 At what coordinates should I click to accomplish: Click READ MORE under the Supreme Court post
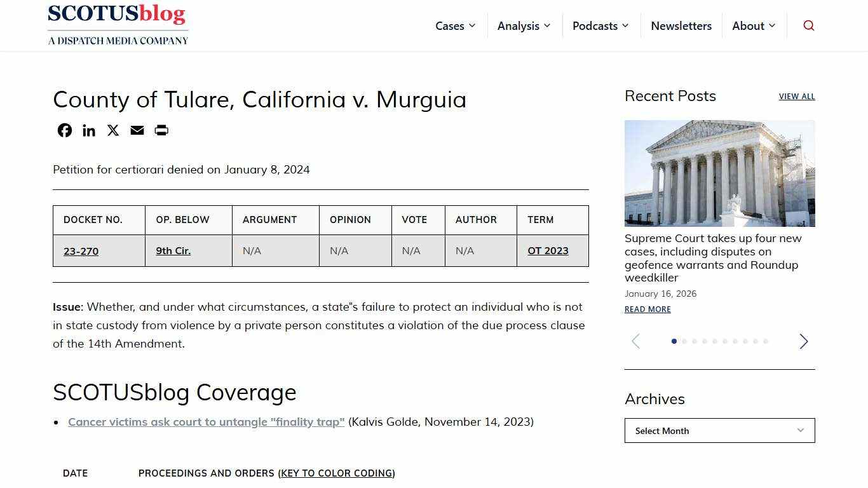pos(647,309)
